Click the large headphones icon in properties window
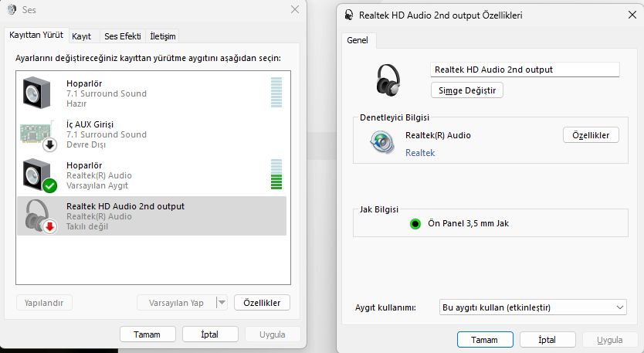This screenshot has height=353, width=644. pyautogui.click(x=388, y=80)
